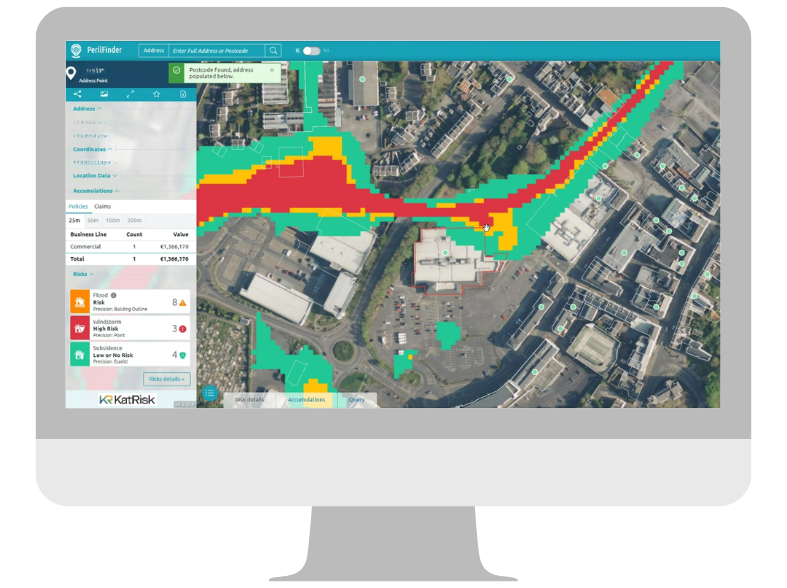Collapse the Address section
Image resolution: width=787 pixels, height=588 pixels.
[86, 108]
